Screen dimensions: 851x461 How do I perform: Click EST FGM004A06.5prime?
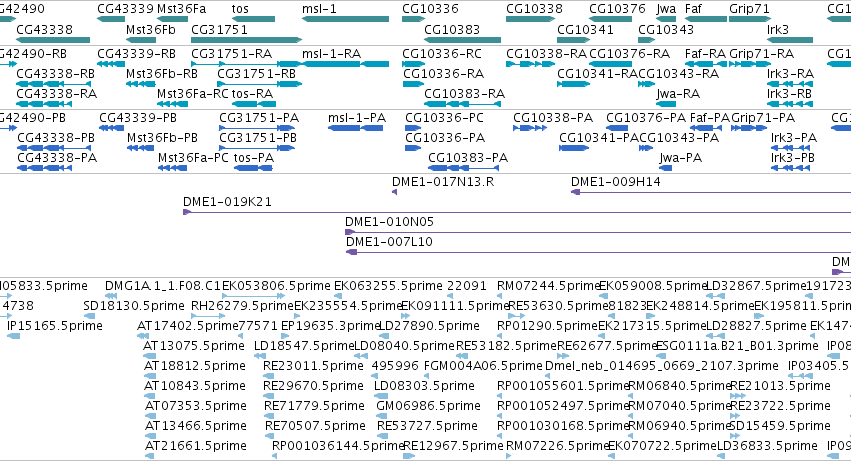pyautogui.click(x=428, y=376)
